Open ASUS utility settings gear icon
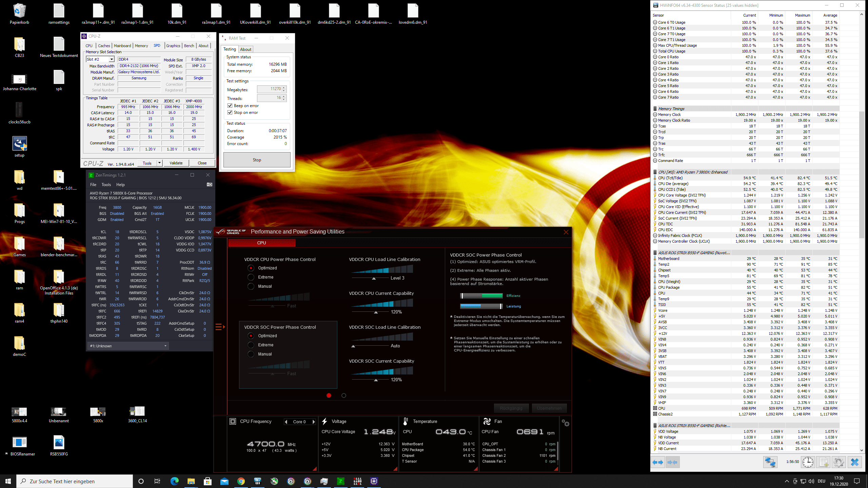The image size is (868, 488). (566, 423)
